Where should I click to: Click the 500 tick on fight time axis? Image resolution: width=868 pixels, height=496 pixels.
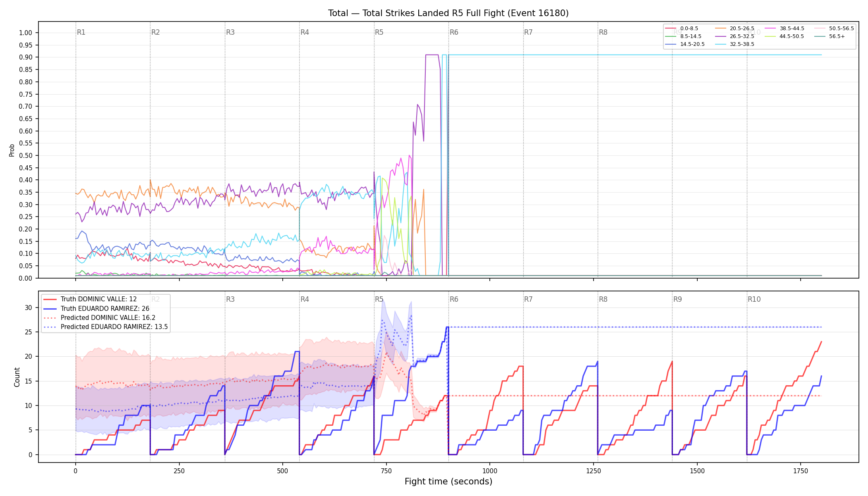tap(283, 471)
